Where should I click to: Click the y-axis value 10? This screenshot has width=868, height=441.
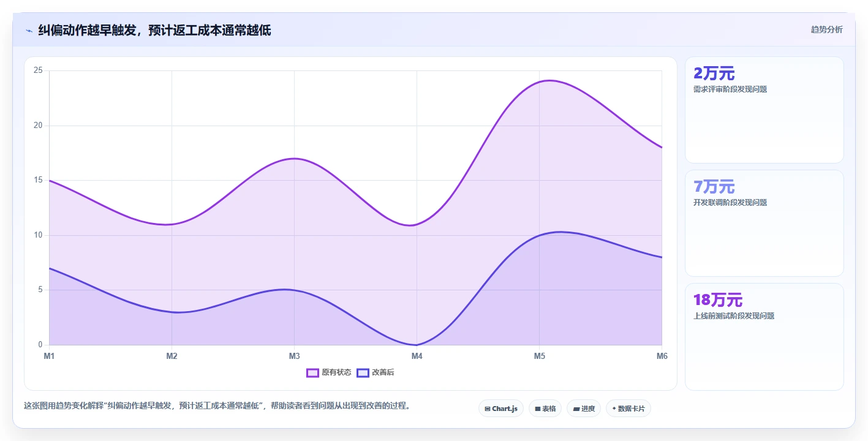(38, 235)
